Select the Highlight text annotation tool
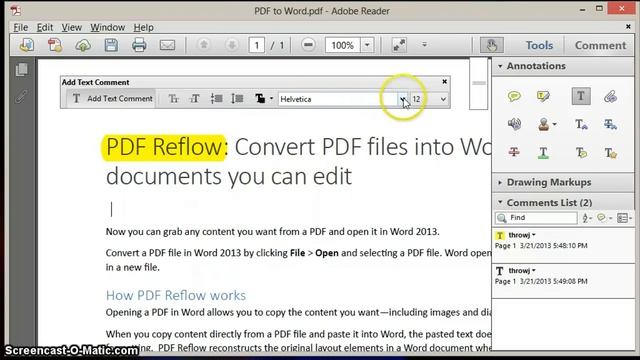This screenshot has height=360, width=640. [x=543, y=96]
